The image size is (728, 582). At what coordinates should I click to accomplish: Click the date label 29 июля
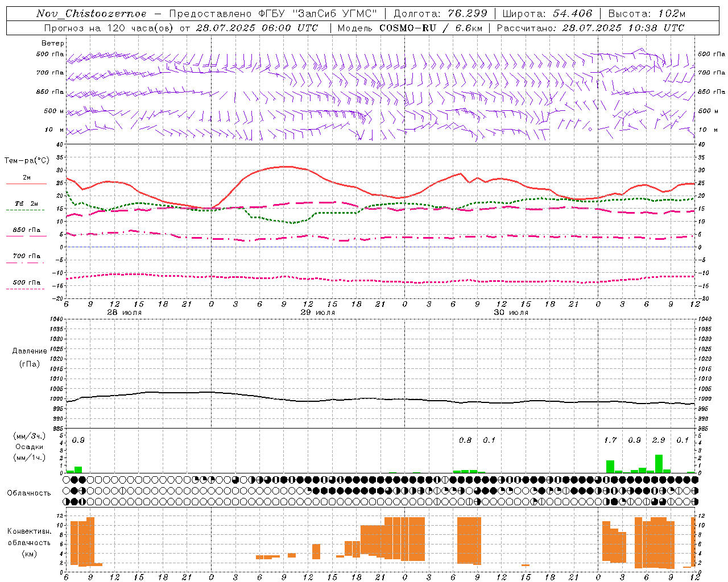pos(317,313)
